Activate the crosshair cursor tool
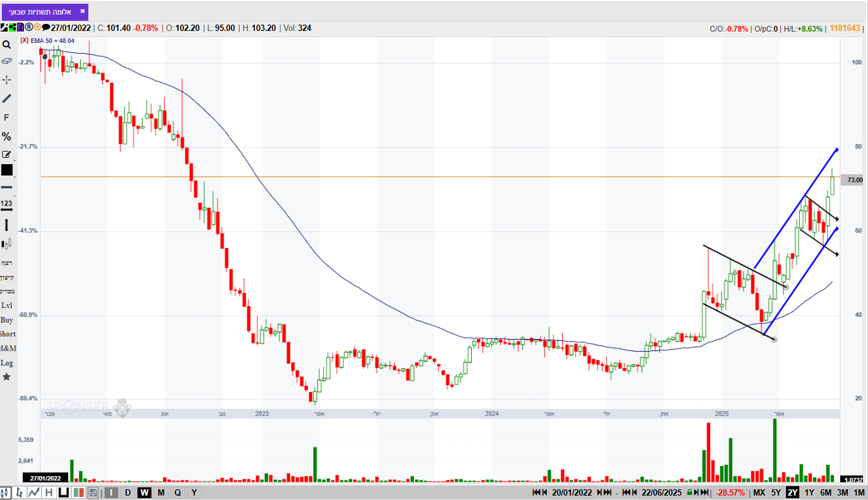 coord(6,80)
